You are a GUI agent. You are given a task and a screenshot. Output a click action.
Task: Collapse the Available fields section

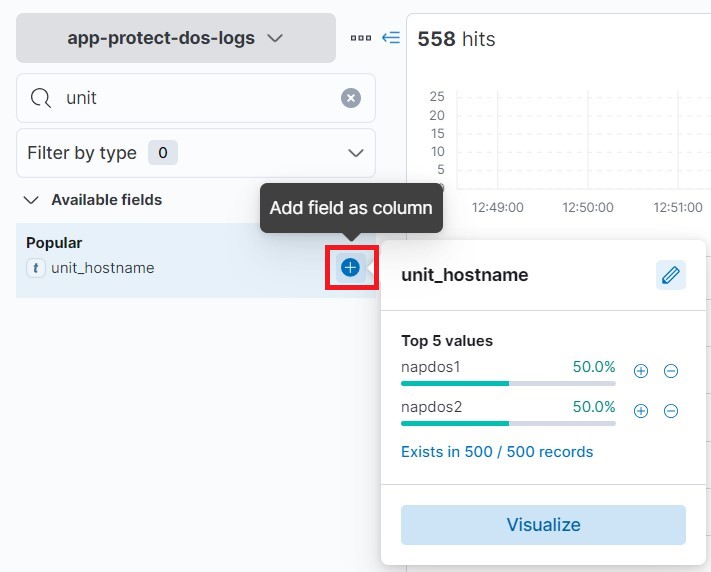[31, 200]
